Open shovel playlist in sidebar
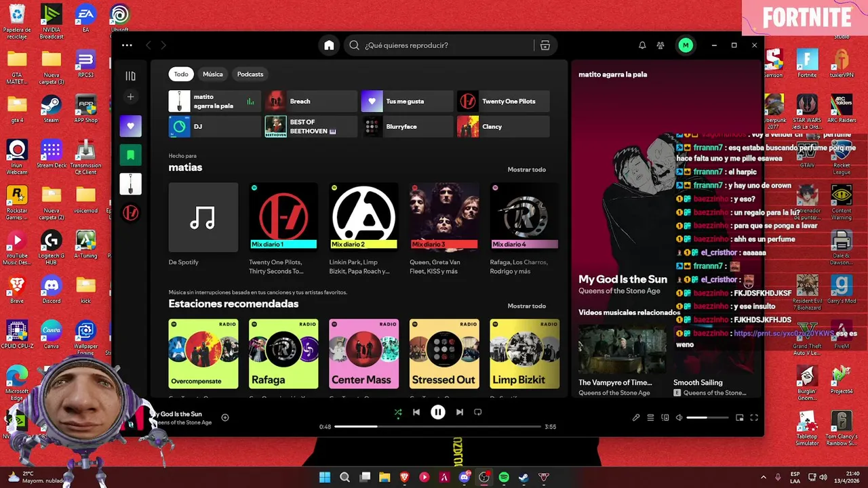Viewport: 868px width, 488px height. pyautogui.click(x=131, y=184)
